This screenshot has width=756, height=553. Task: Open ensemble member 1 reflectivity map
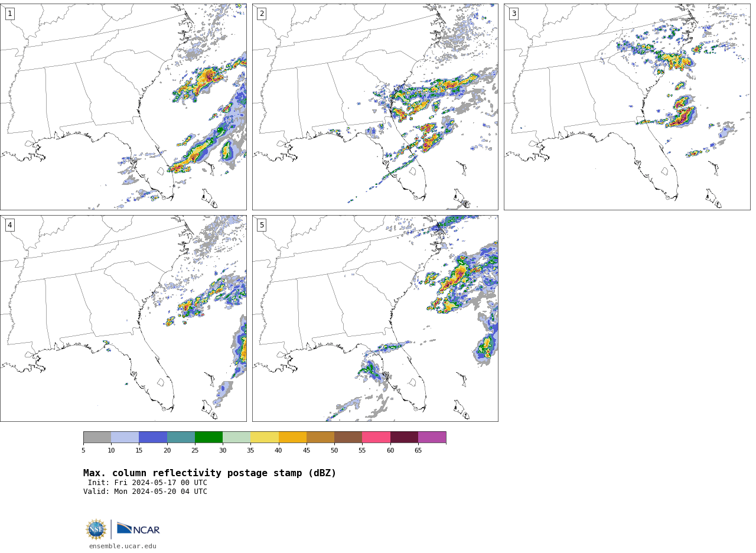[123, 107]
